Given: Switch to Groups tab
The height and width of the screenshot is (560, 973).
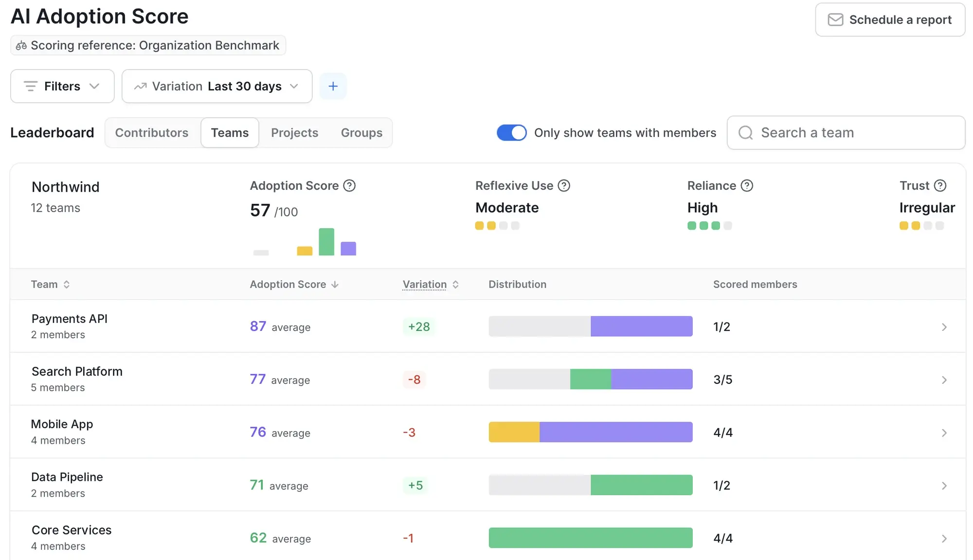Looking at the screenshot, I should click(361, 133).
